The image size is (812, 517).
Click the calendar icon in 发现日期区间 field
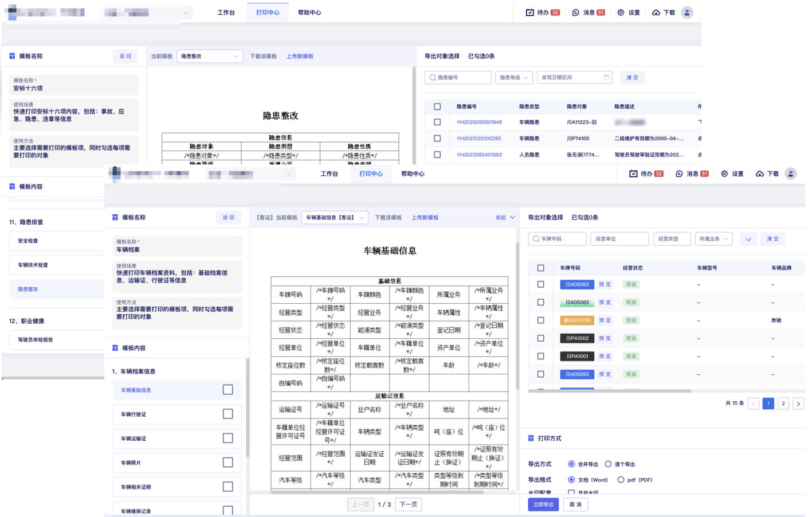tap(606, 77)
